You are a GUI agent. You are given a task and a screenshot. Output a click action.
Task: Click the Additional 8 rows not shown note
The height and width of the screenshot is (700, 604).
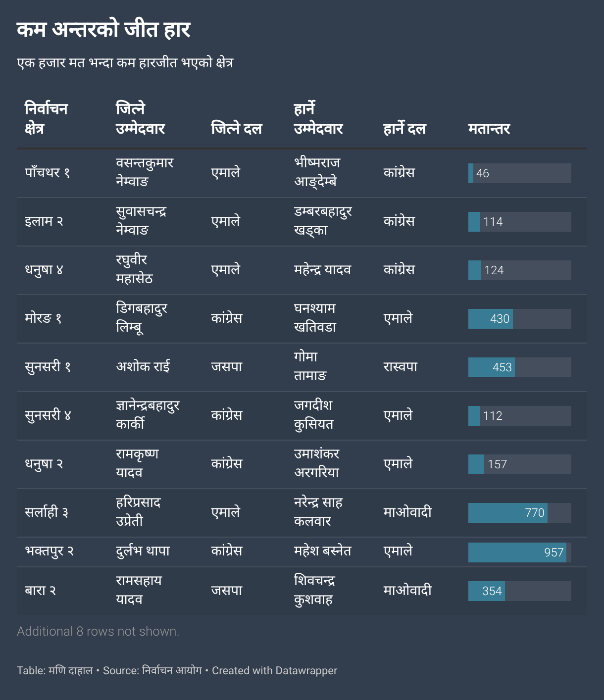98,631
